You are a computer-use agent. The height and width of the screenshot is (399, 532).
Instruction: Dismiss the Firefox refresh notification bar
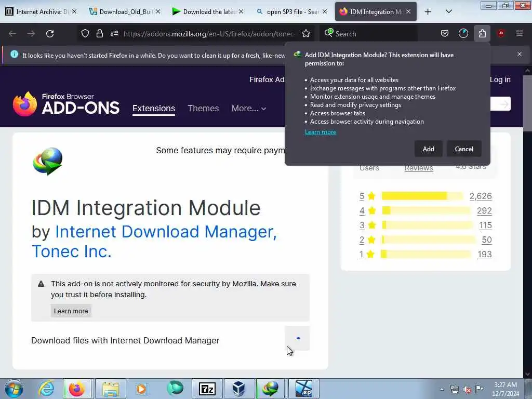[x=520, y=54]
